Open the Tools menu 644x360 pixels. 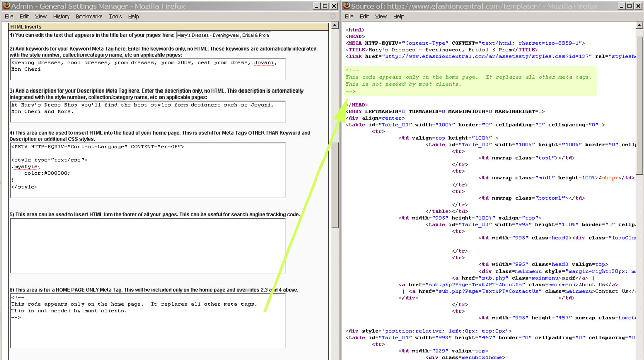115,16
